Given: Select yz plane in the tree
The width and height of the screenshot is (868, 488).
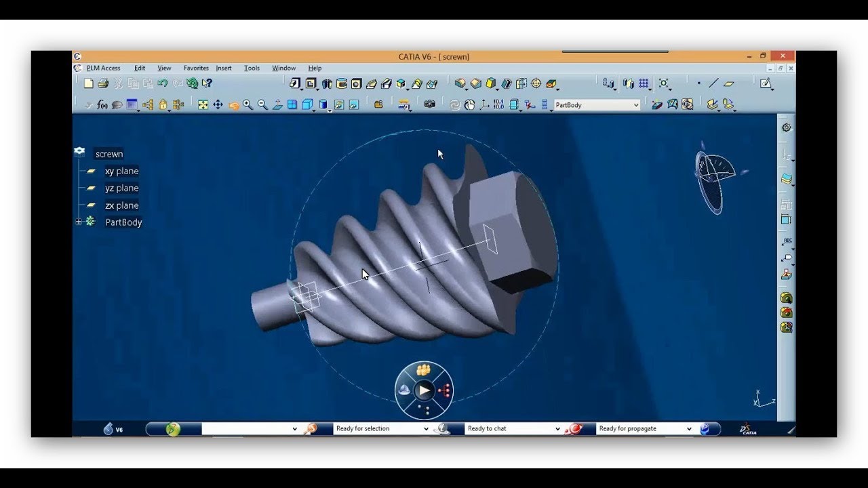Looking at the screenshot, I should pyautogui.click(x=121, y=188).
